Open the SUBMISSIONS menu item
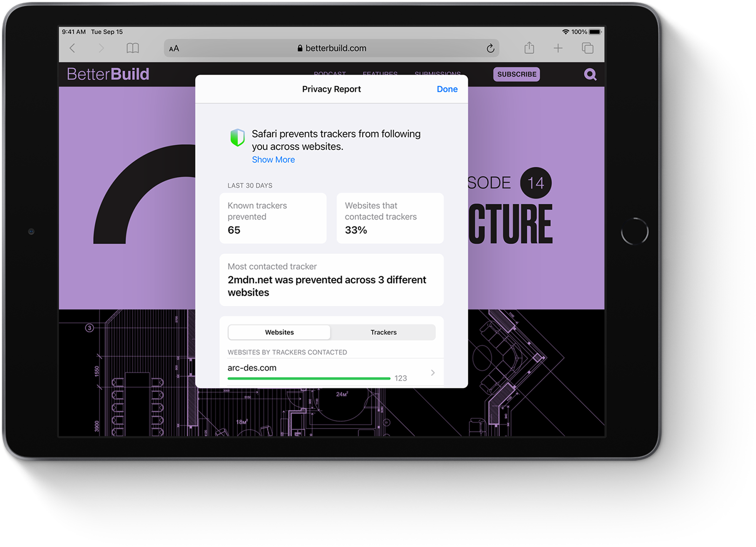This screenshot has width=756, height=547. (438, 74)
